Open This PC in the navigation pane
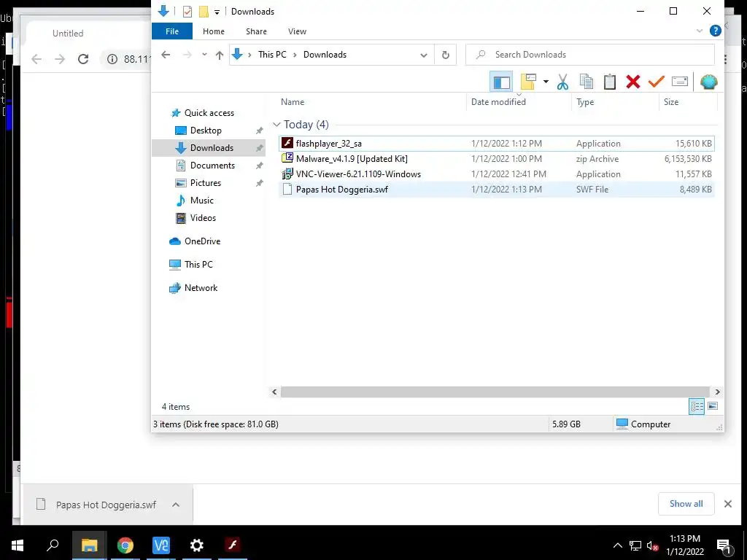This screenshot has width=747, height=560. (198, 265)
